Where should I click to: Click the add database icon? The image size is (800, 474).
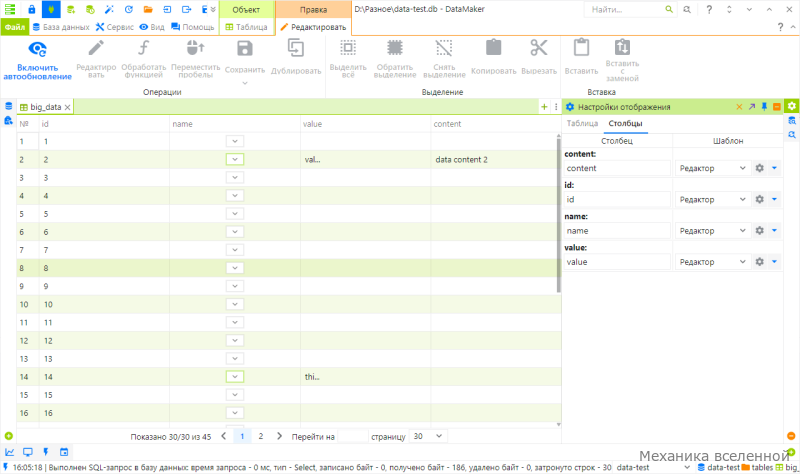(70, 9)
